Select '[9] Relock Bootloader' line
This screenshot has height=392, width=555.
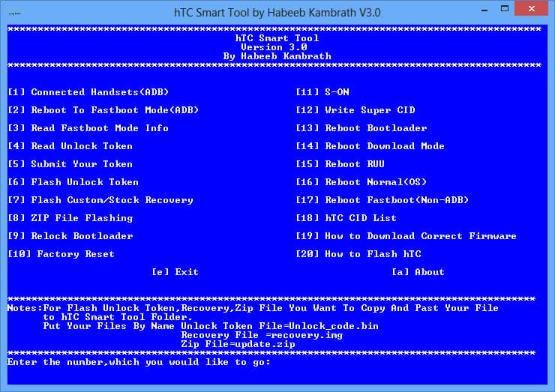(x=70, y=236)
